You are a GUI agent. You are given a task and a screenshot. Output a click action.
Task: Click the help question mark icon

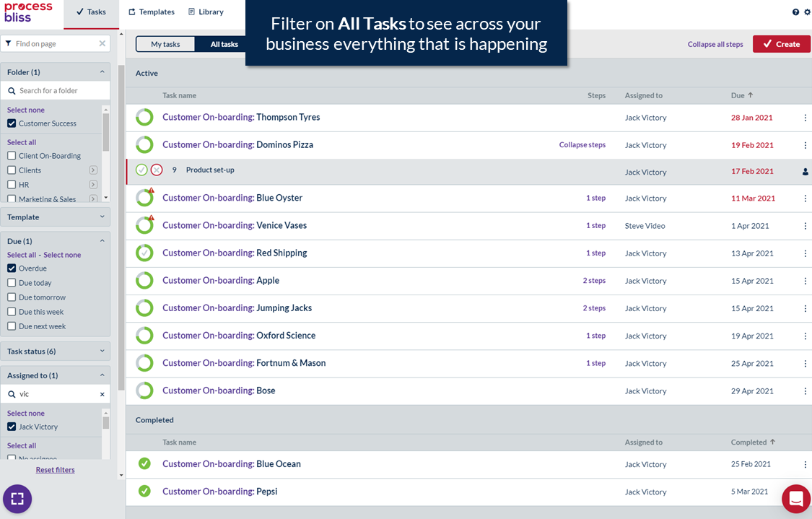click(795, 12)
